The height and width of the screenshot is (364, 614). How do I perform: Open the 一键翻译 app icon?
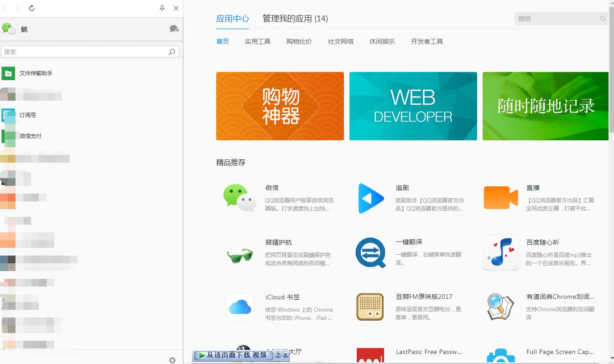(370, 252)
